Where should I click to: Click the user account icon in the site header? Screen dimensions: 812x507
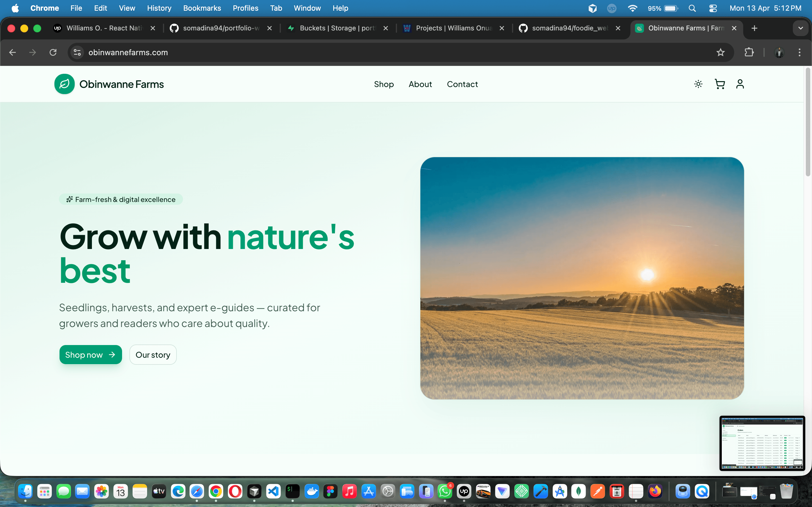[741, 84]
